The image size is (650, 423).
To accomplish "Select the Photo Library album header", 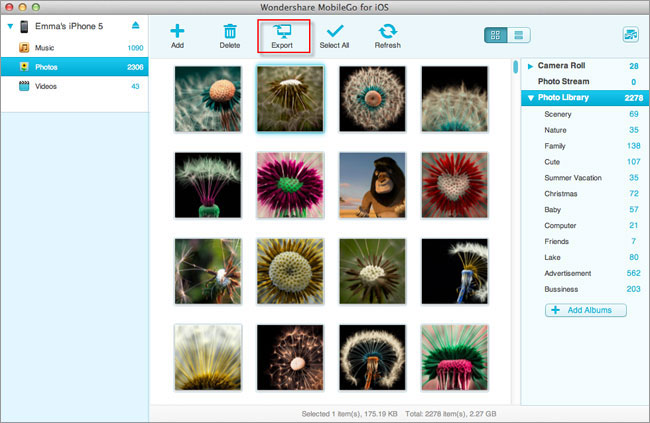I will coord(585,98).
